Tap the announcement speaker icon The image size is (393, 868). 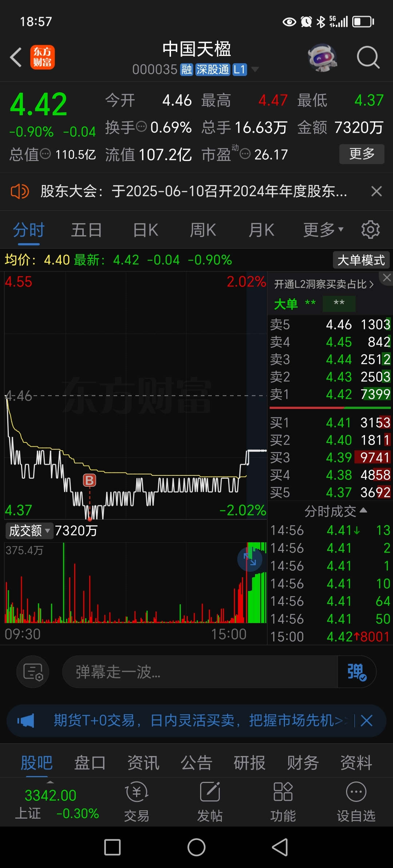[20, 191]
